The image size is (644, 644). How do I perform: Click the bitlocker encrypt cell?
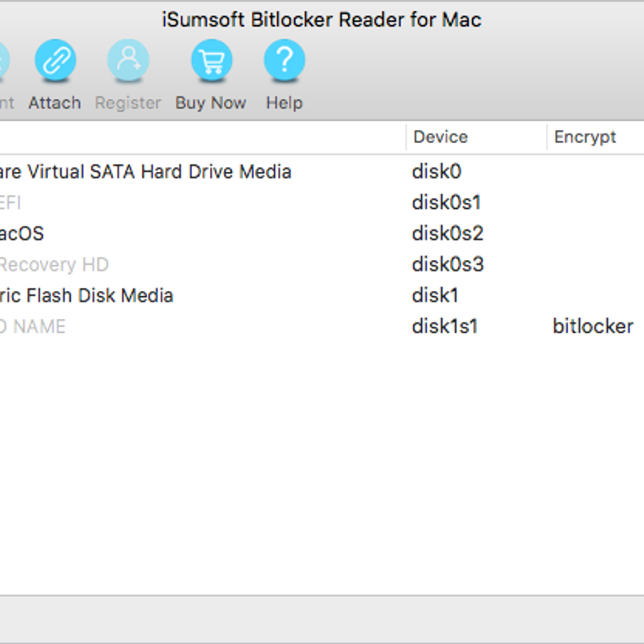(x=593, y=326)
